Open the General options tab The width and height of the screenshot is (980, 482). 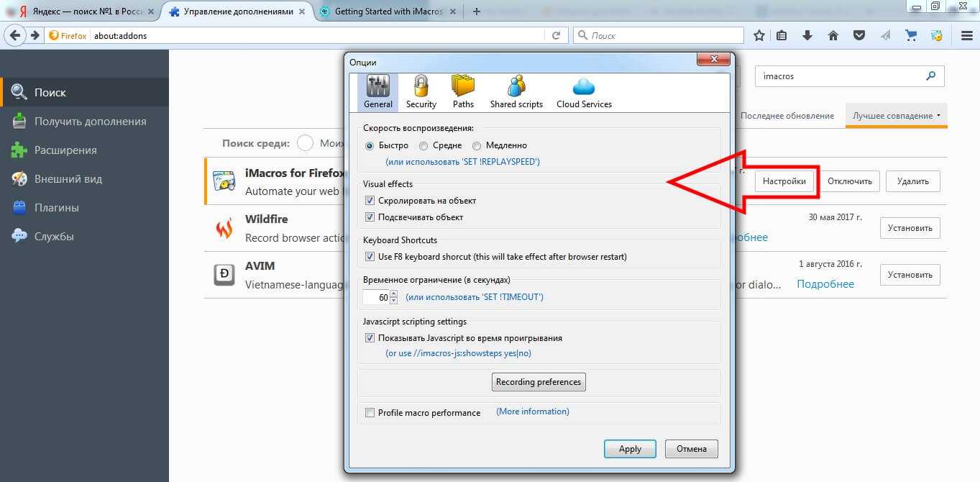[x=377, y=91]
